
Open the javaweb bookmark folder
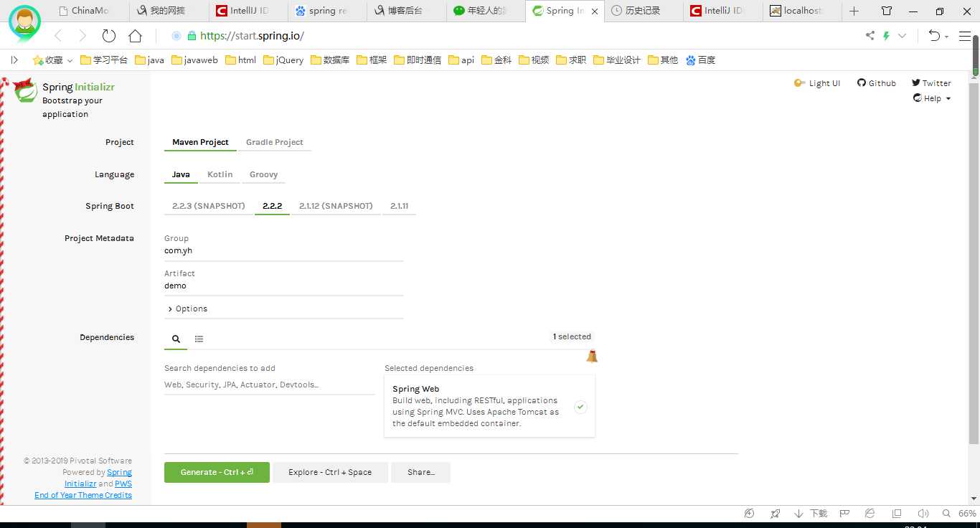pos(194,60)
